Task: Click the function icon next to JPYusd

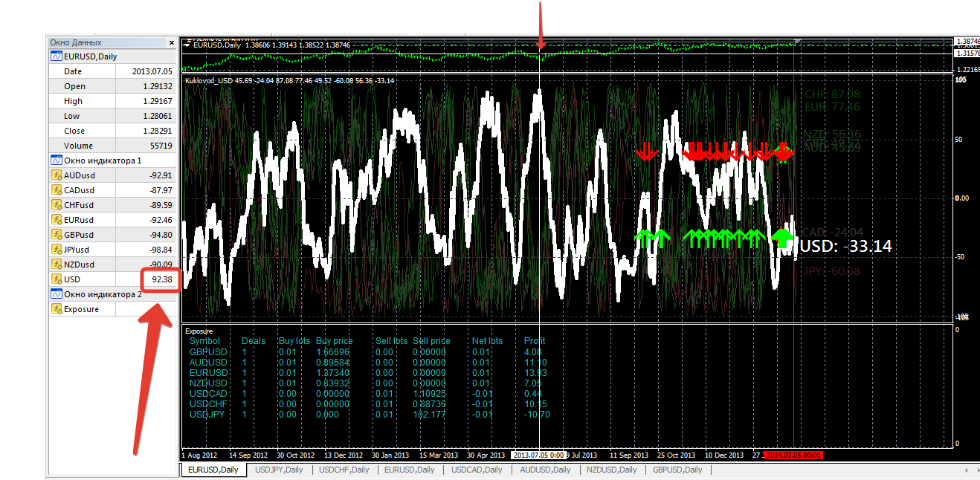Action: (x=56, y=250)
